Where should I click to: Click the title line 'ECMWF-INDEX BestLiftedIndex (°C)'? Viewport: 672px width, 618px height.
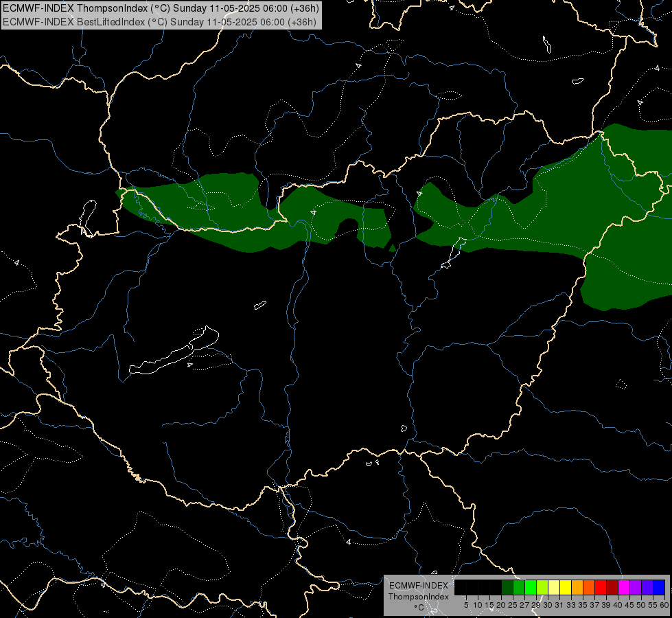coord(85,22)
